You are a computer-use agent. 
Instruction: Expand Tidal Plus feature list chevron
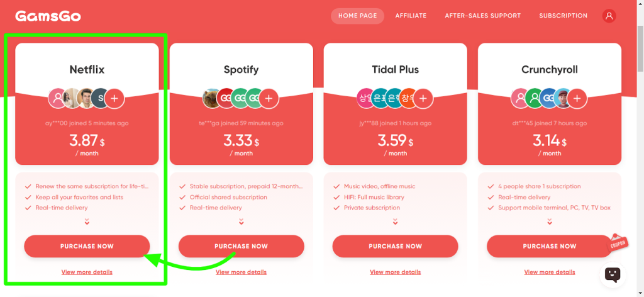[x=395, y=222]
